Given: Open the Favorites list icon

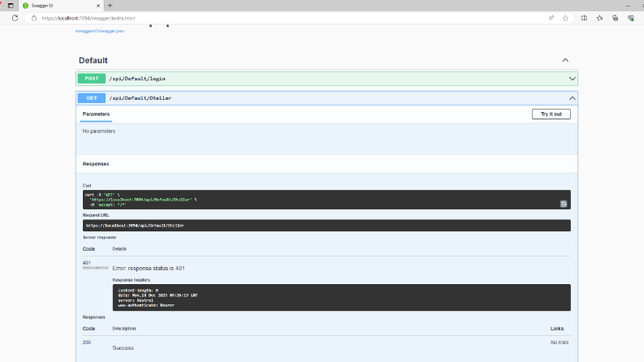Looking at the screenshot, I should click(599, 18).
